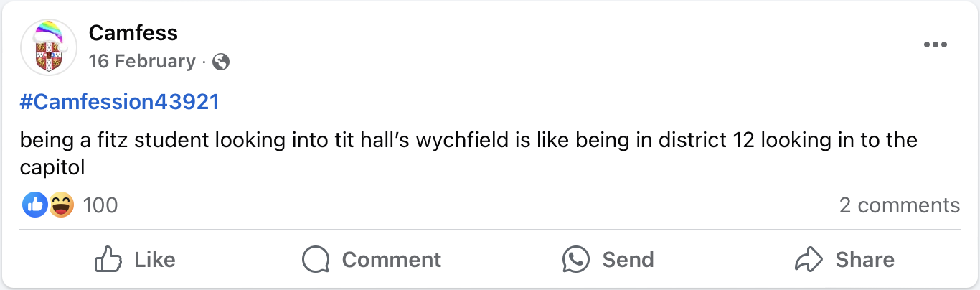The width and height of the screenshot is (980, 290).
Task: Open the #Camfession43921 hashtag
Action: [x=119, y=103]
